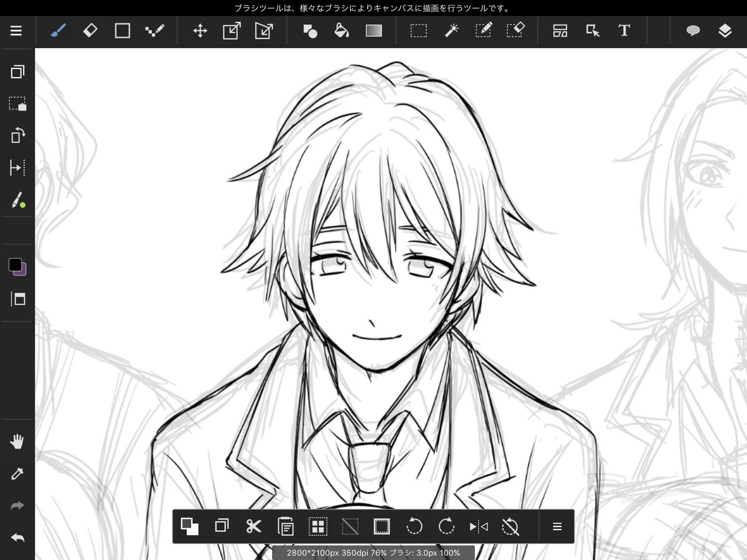The image size is (747, 560).
Task: Rotate canvas clockwise icon
Action: pos(446,526)
